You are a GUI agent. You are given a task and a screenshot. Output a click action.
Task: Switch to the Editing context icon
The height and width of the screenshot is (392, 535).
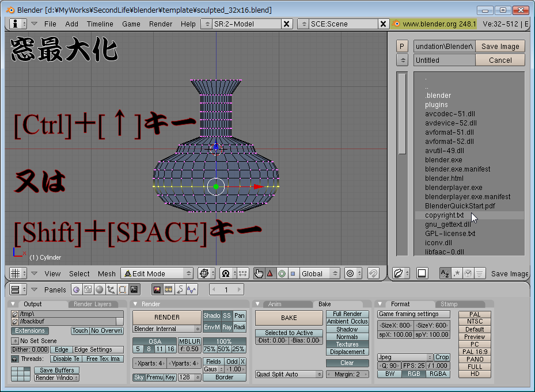coord(123,290)
